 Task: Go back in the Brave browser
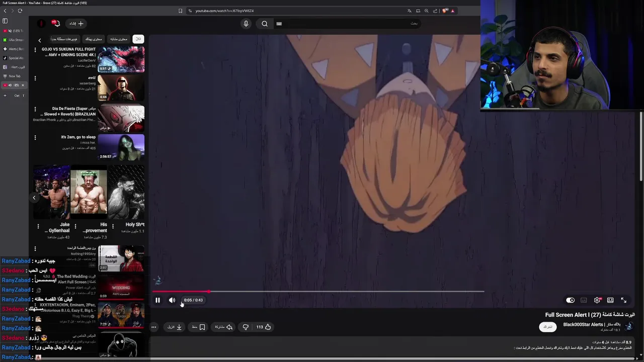(5, 11)
